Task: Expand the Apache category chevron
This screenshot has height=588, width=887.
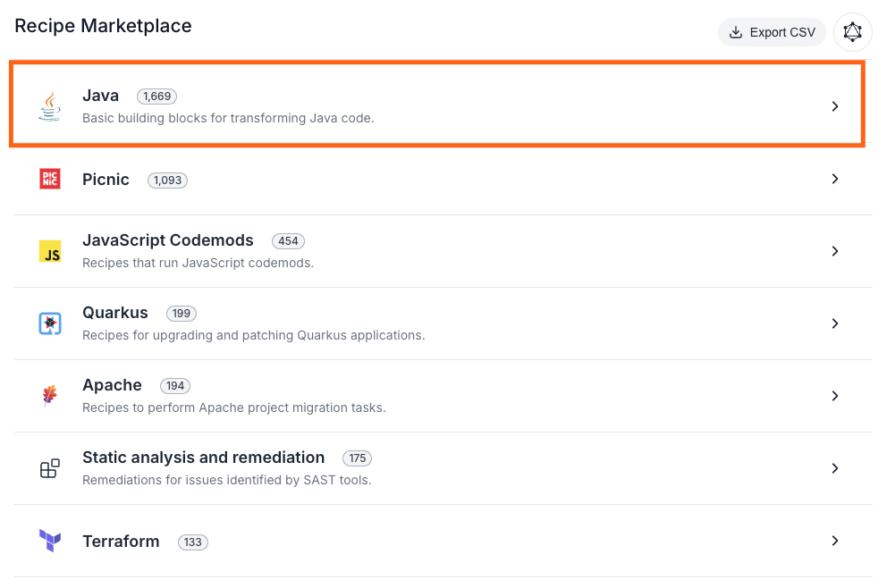Action: [835, 396]
